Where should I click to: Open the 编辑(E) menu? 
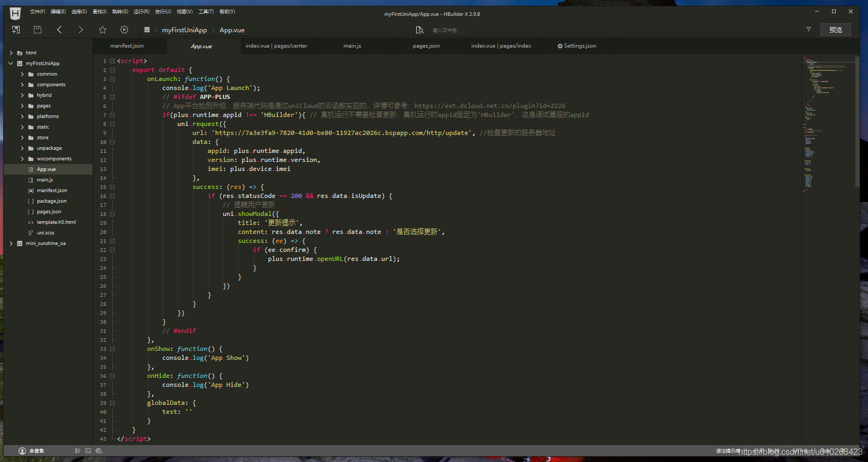coord(58,12)
